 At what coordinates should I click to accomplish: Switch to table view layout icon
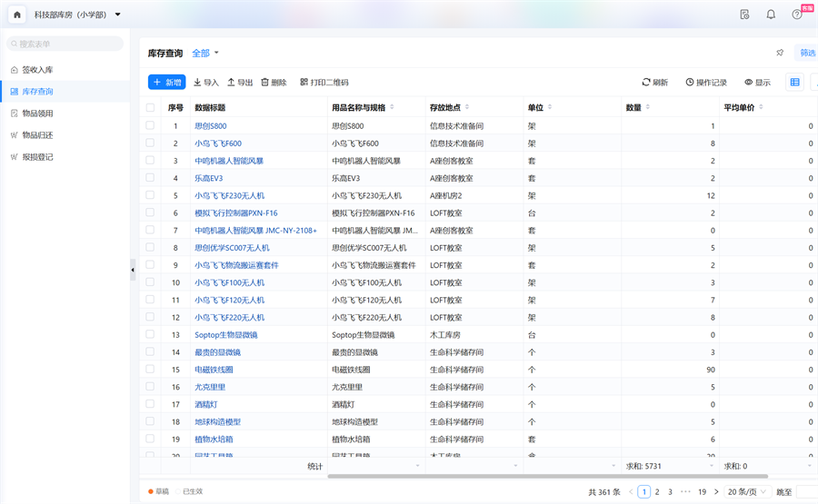pos(794,82)
